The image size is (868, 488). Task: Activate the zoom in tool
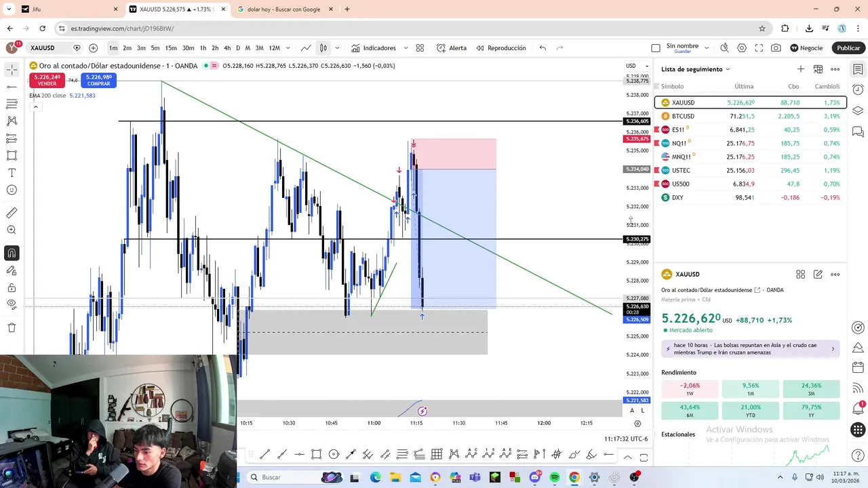(12, 230)
